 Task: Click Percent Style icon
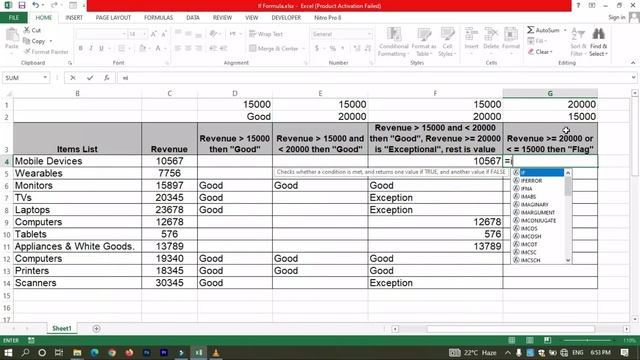pyautogui.click(x=333, y=48)
